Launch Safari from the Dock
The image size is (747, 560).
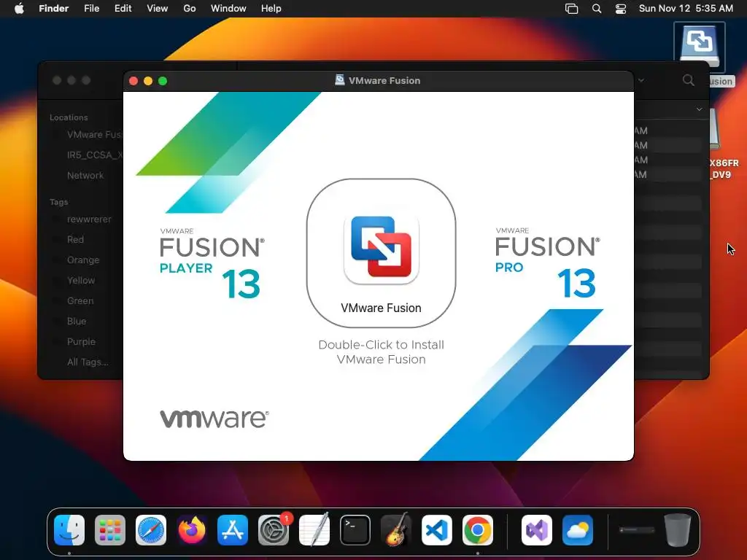[151, 530]
